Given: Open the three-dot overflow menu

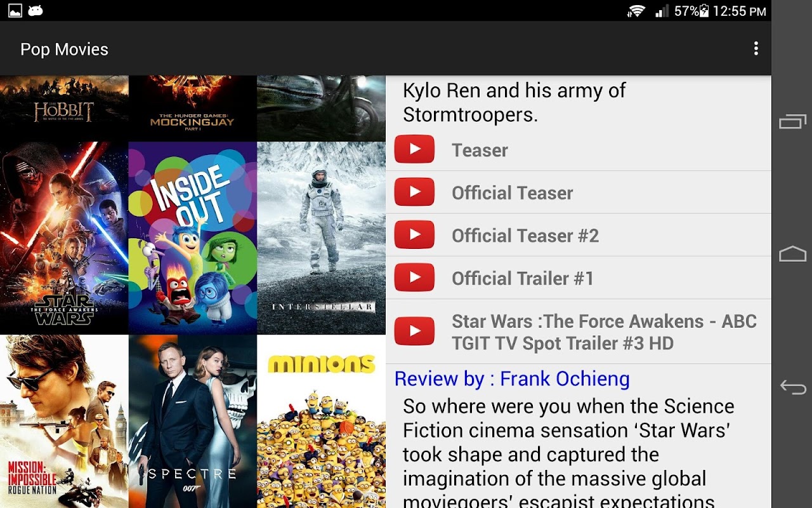Looking at the screenshot, I should (x=756, y=49).
